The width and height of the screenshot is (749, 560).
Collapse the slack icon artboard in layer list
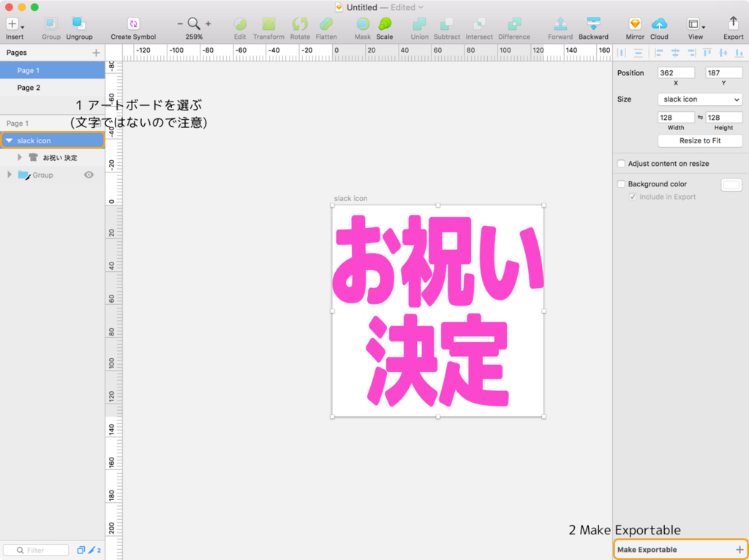8,140
